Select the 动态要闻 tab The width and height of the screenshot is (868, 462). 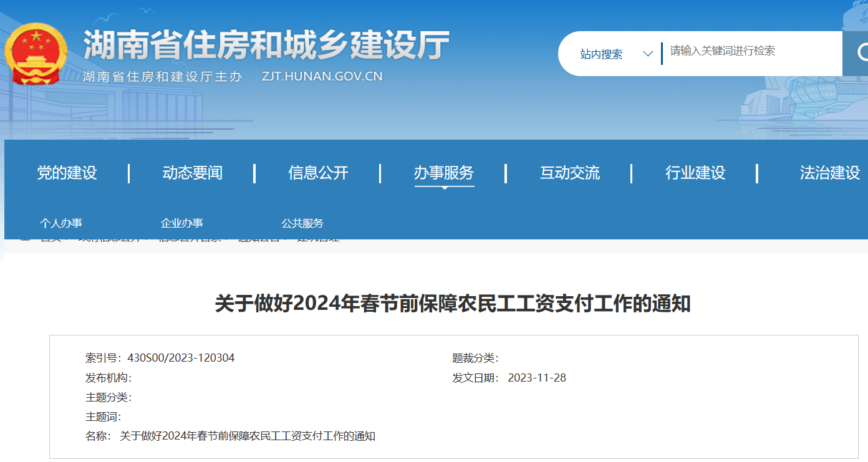191,173
